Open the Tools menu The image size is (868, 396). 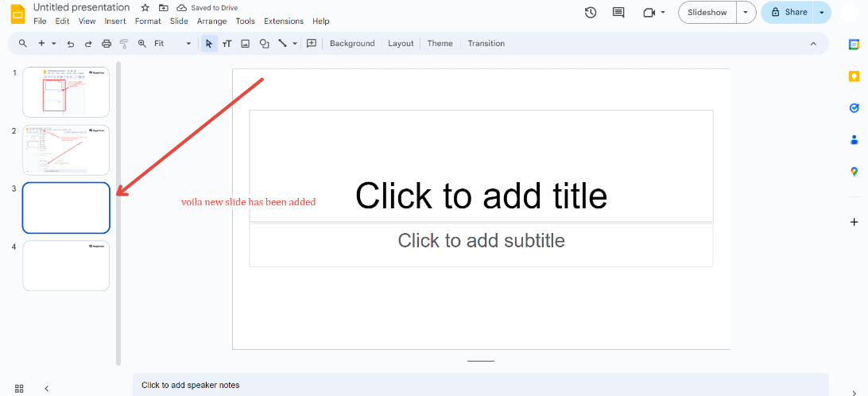coord(246,21)
